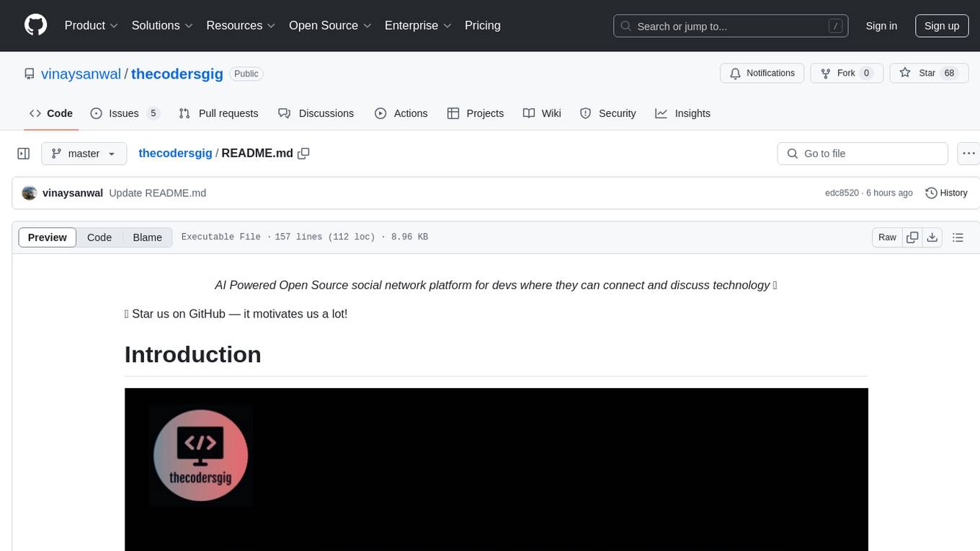Click the Introduction heading

pos(193,354)
